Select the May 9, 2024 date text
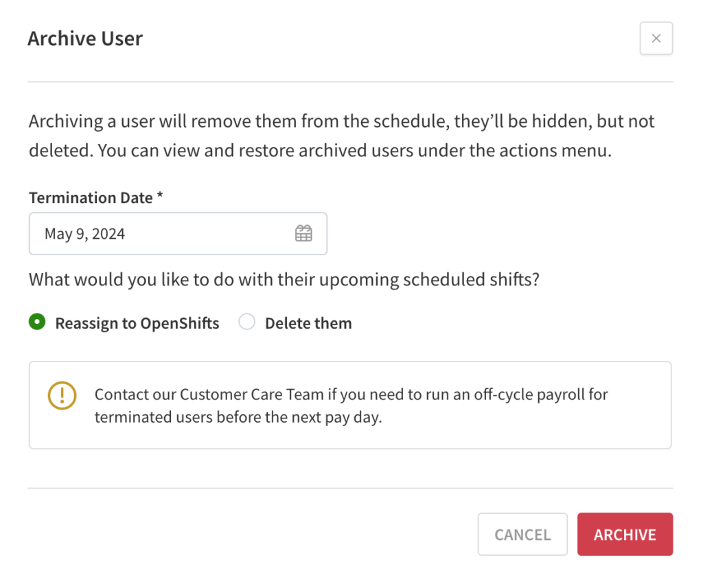Image resolution: width=703 pixels, height=588 pixels. click(x=84, y=233)
